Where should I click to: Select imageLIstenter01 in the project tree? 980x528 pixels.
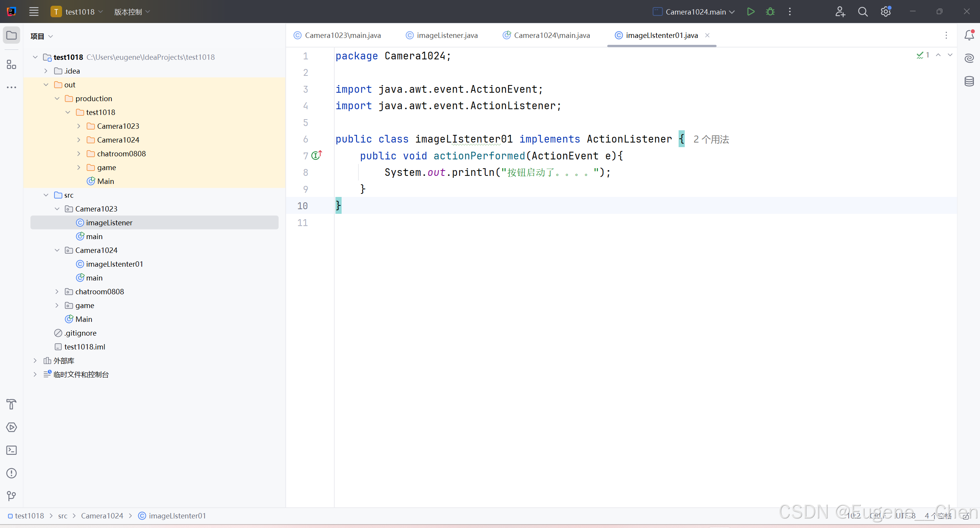114,264
